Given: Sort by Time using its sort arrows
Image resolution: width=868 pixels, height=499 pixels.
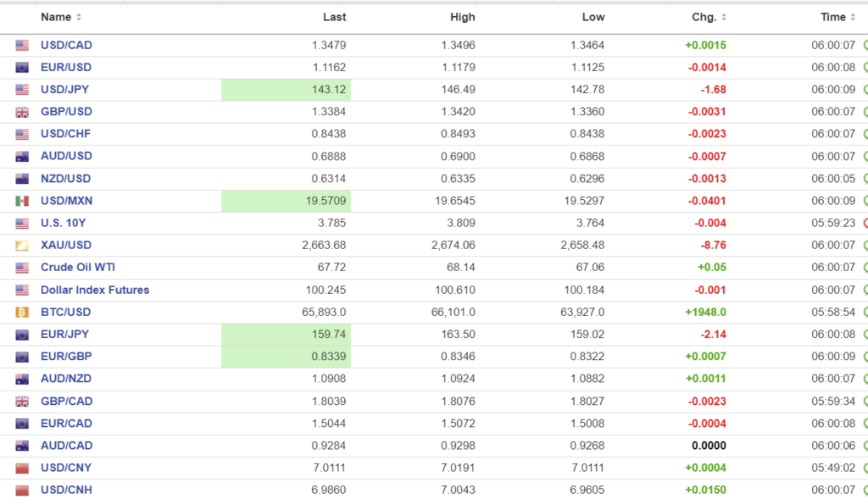Looking at the screenshot, I should (x=852, y=18).
